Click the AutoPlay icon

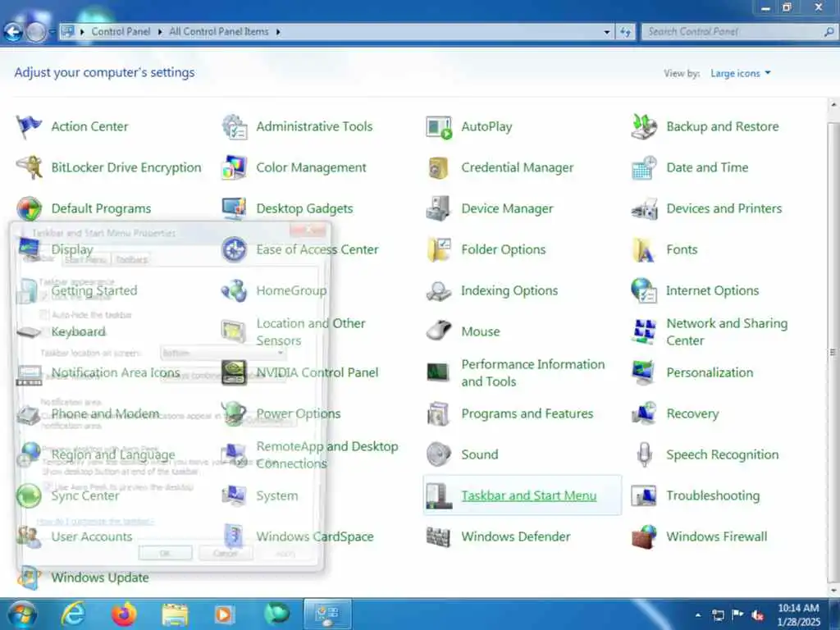(x=440, y=127)
